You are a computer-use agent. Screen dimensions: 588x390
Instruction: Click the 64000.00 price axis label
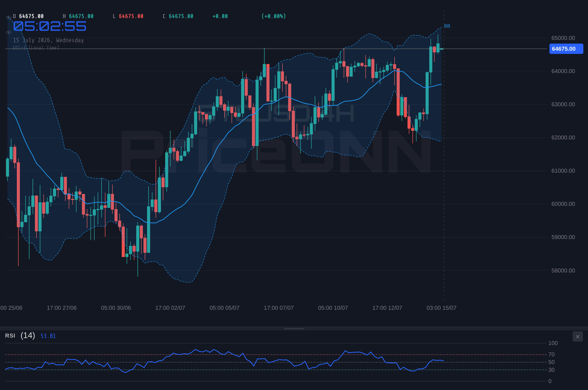(563, 71)
